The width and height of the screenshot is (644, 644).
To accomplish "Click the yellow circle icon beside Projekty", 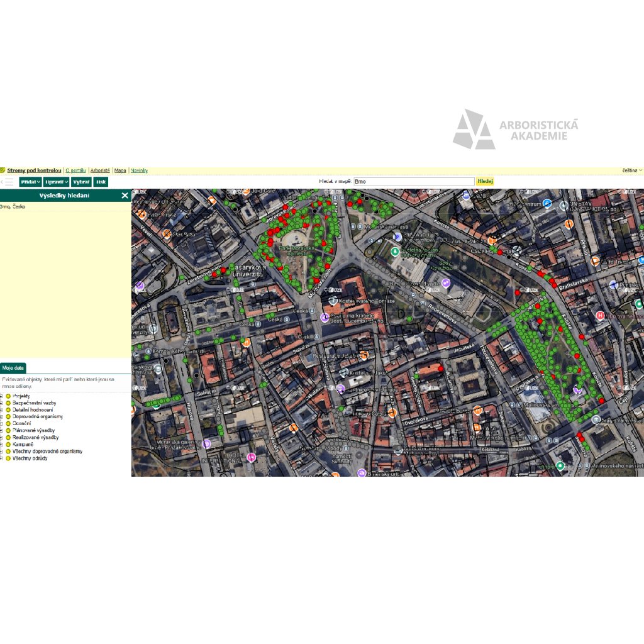I will [x=8, y=396].
